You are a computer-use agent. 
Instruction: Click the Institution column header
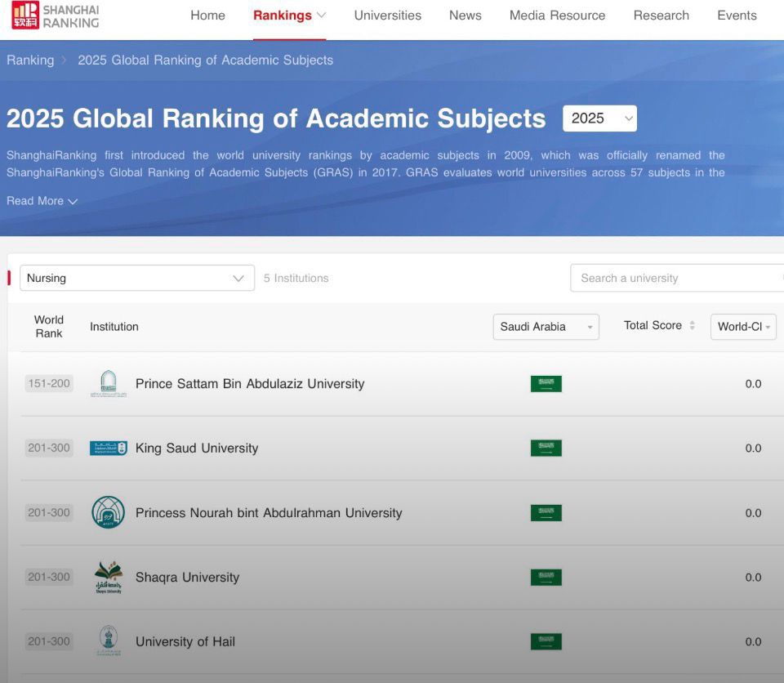click(114, 327)
